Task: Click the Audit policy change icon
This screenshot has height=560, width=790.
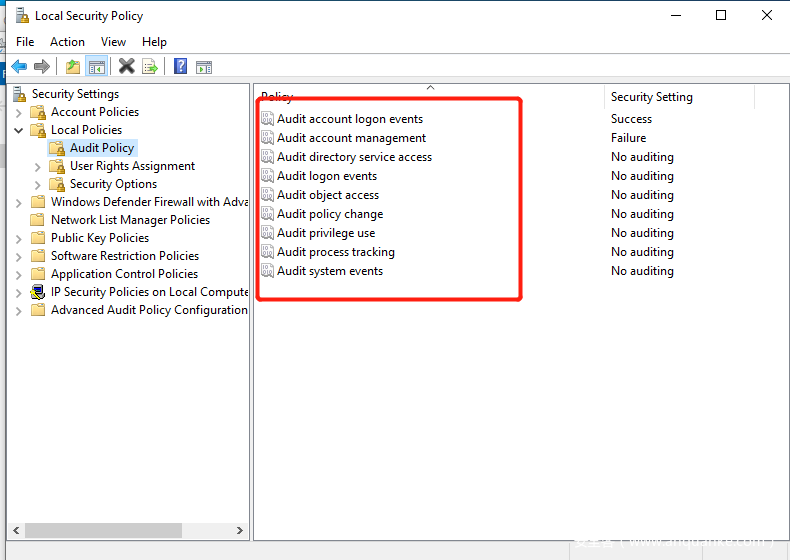Action: (268, 214)
